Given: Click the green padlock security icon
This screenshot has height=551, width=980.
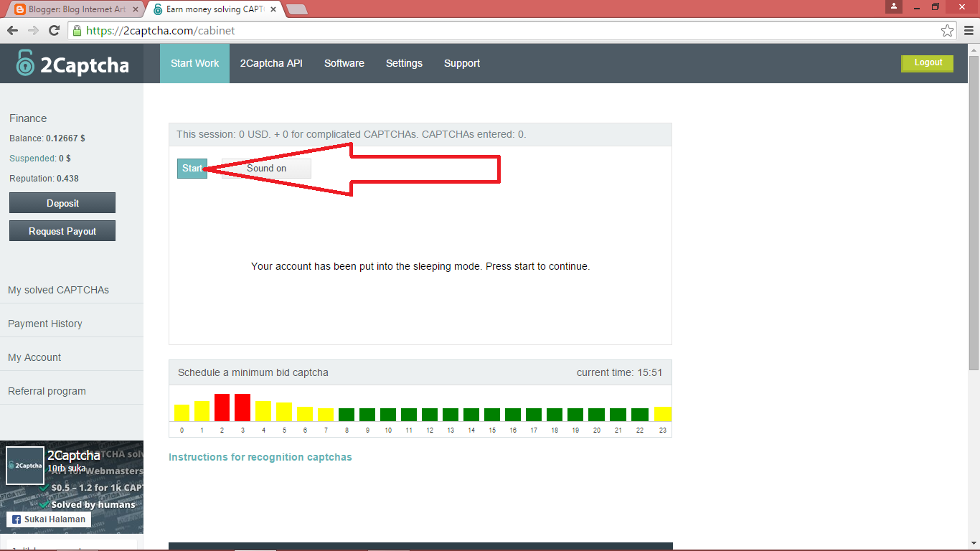Looking at the screenshot, I should [x=77, y=31].
